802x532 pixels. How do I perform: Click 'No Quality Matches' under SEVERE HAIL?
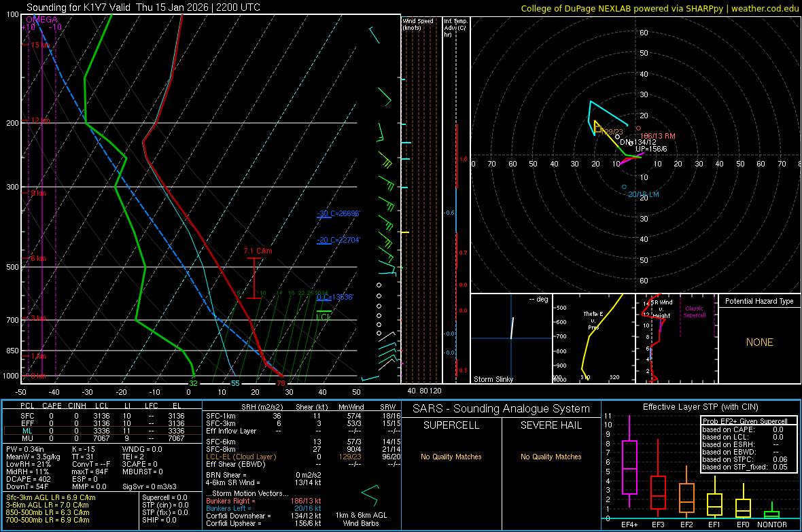(x=551, y=457)
